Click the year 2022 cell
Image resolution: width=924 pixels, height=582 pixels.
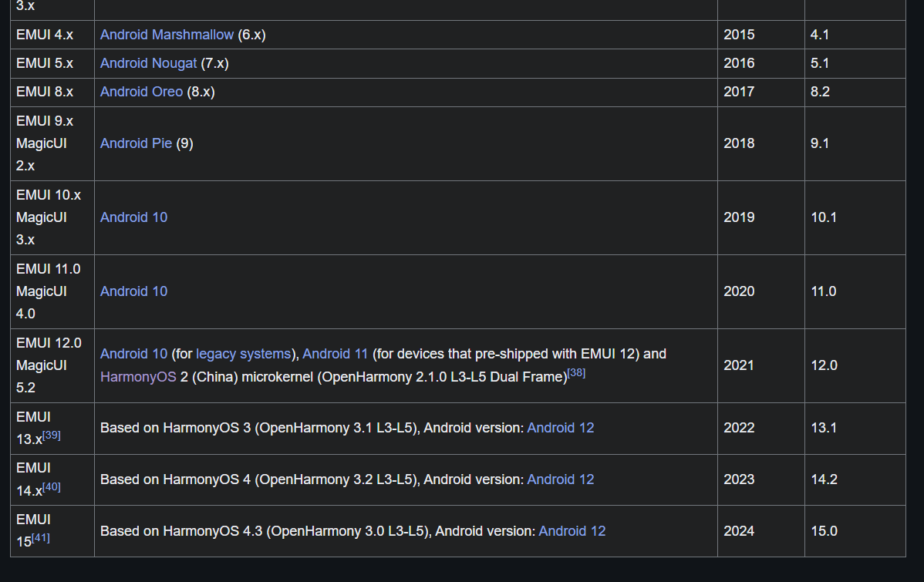tap(760, 429)
